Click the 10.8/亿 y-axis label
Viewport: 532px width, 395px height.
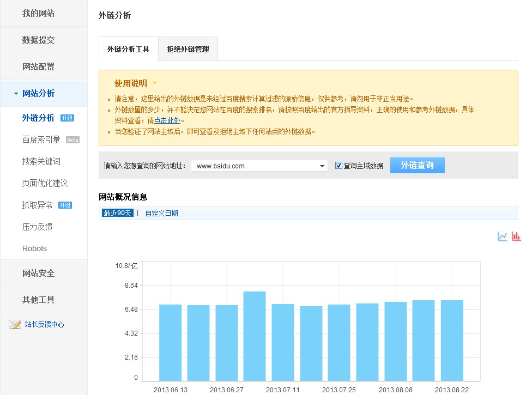126,266
